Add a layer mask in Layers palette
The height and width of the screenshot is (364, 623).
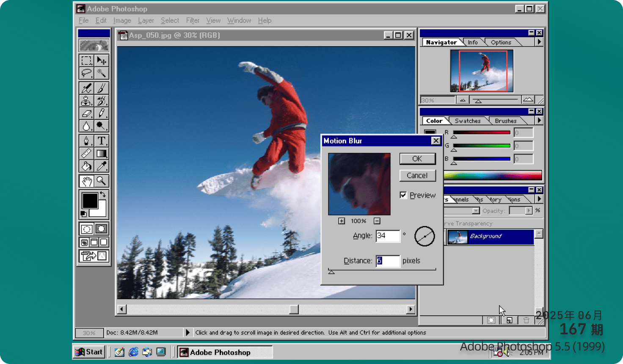coord(491,320)
